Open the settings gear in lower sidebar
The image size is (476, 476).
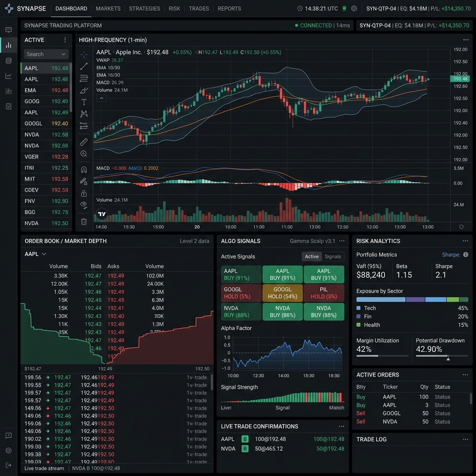click(x=8, y=450)
